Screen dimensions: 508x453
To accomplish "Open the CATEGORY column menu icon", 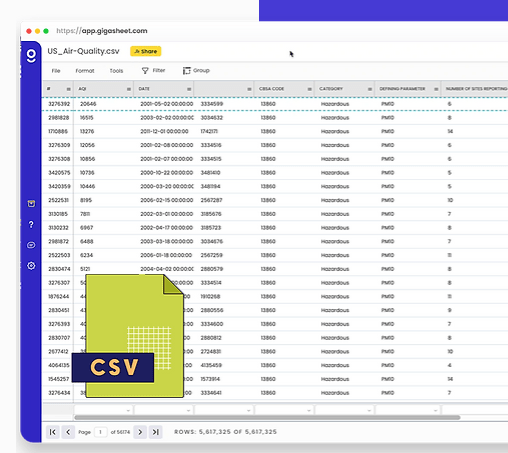I will click(x=370, y=89).
